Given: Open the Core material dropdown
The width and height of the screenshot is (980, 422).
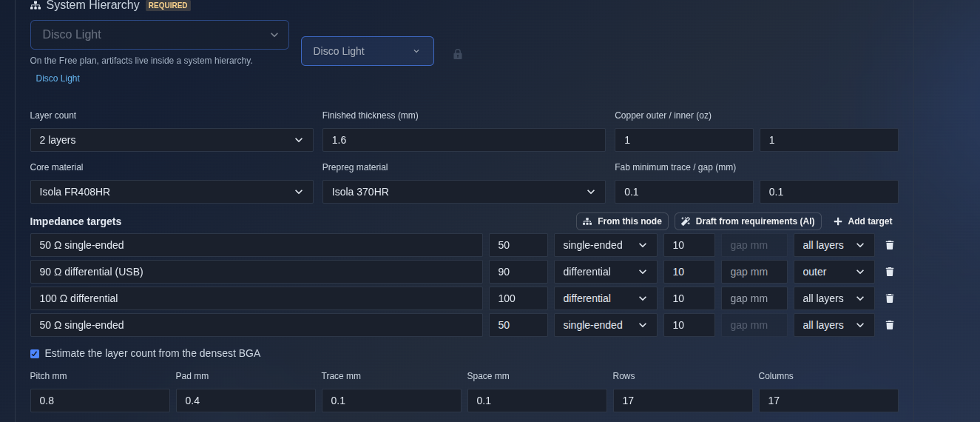Looking at the screenshot, I should point(172,192).
